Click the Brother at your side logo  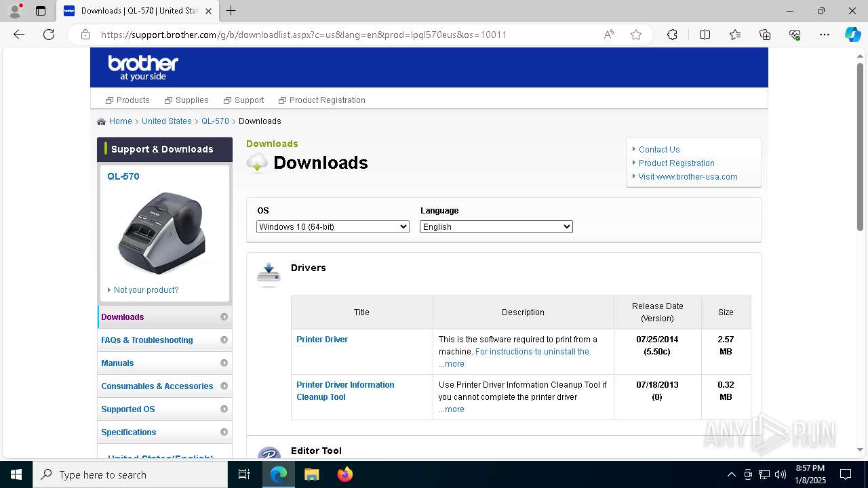pos(143,68)
